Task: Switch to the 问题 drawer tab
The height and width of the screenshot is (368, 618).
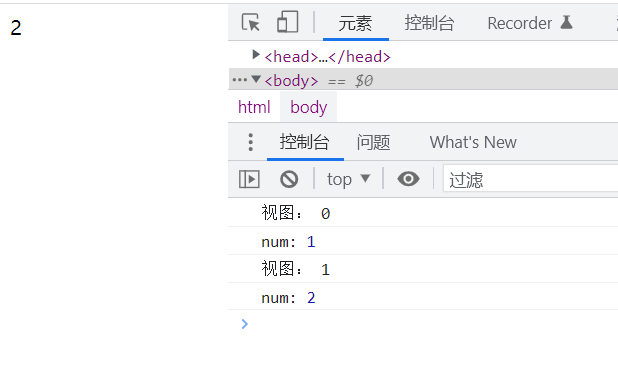Action: tap(373, 142)
